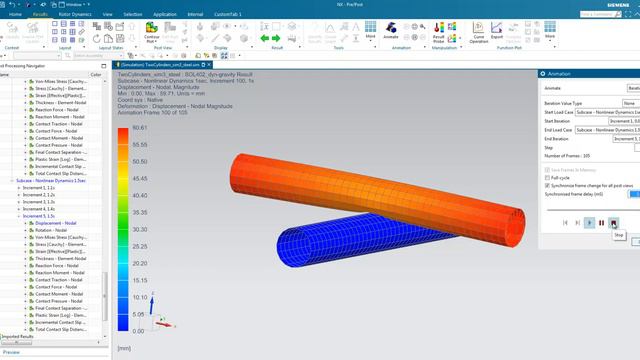Pause the animation playback
Viewport: 640px width, 360px height.
click(601, 223)
